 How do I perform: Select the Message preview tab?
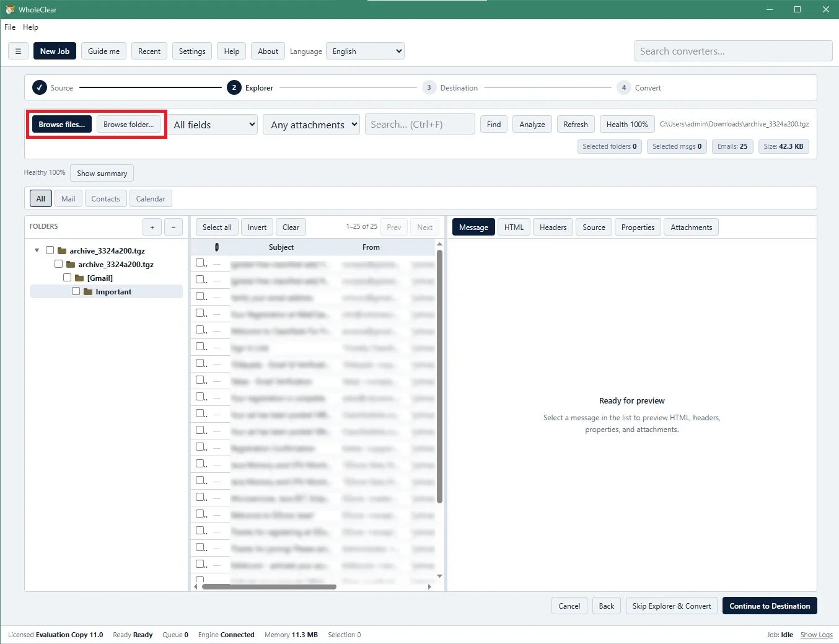click(473, 227)
